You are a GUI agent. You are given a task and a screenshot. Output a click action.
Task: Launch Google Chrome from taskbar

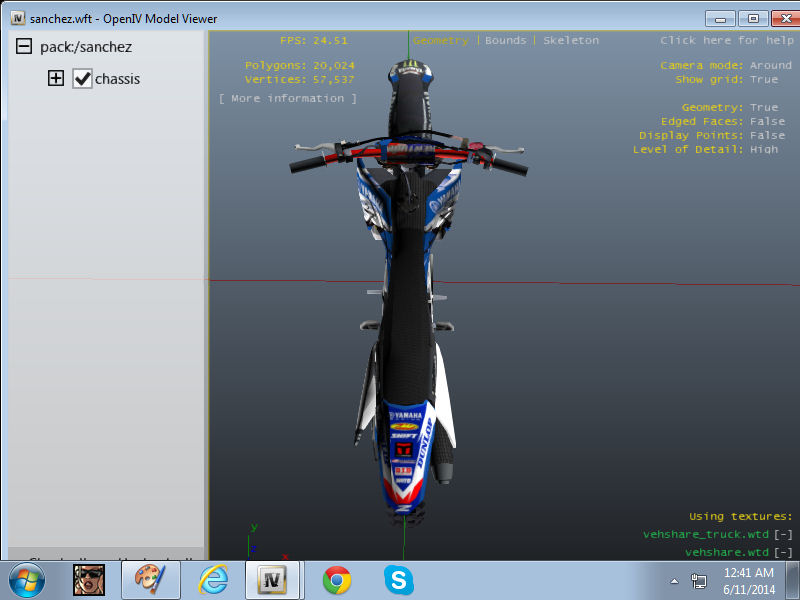337,581
